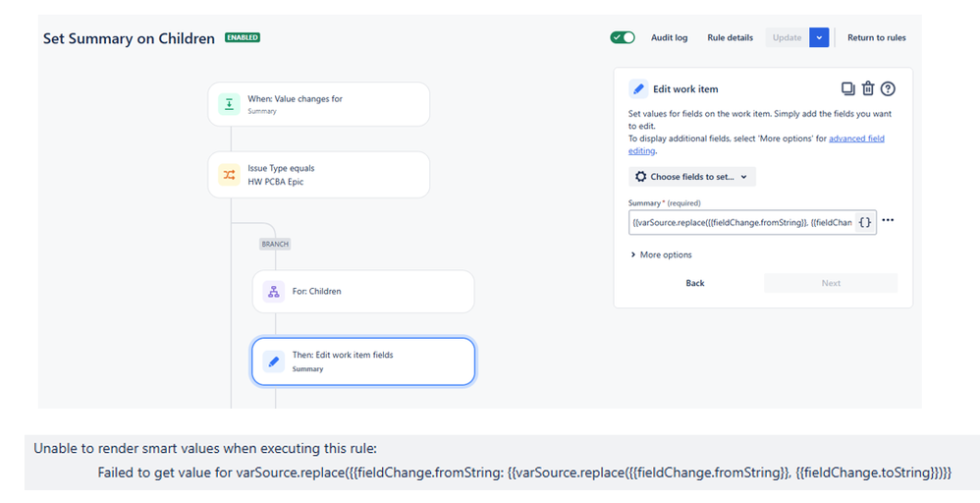Open Rule details tab
The image size is (980, 503).
pos(730,37)
